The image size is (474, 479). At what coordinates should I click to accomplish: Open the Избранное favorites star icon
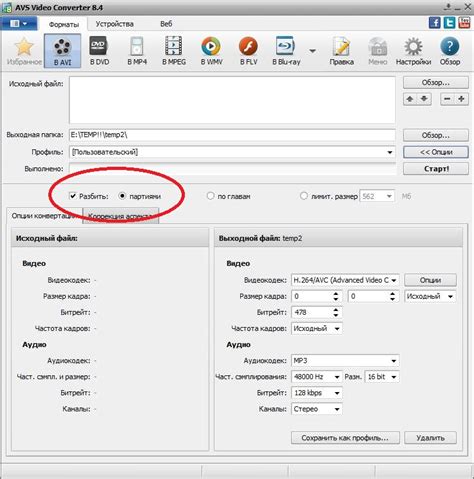pos(24,51)
